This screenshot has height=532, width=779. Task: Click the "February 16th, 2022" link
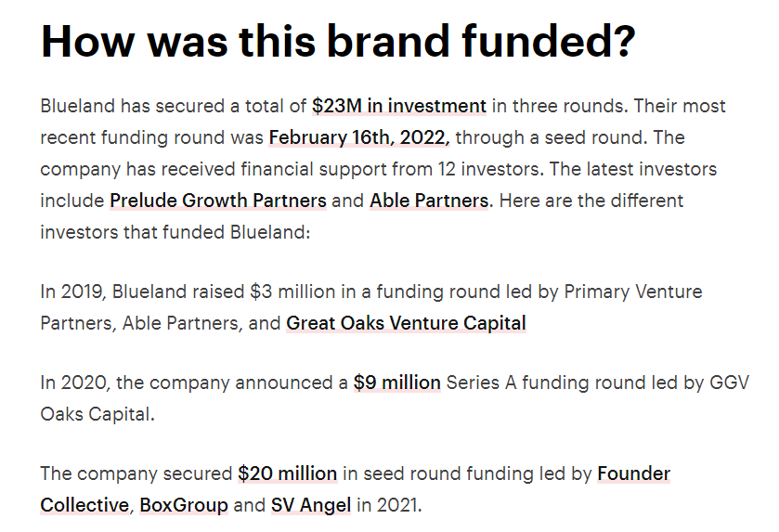click(359, 137)
